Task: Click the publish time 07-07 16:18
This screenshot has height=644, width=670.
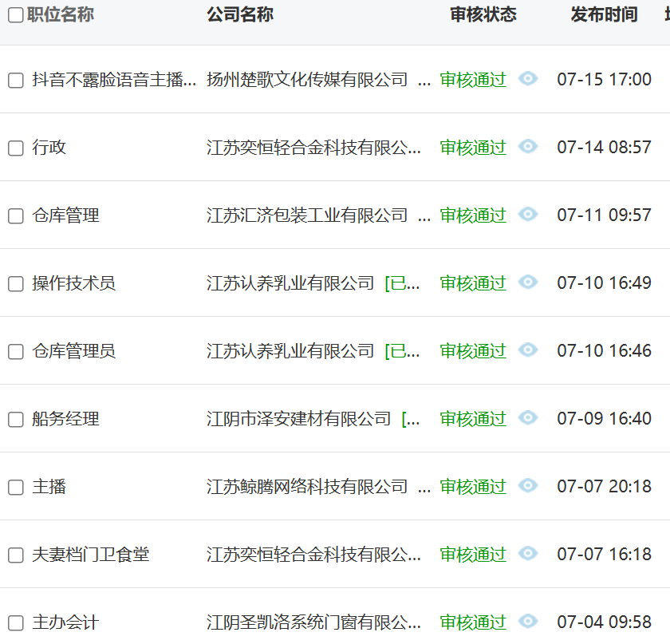Action: [605, 555]
